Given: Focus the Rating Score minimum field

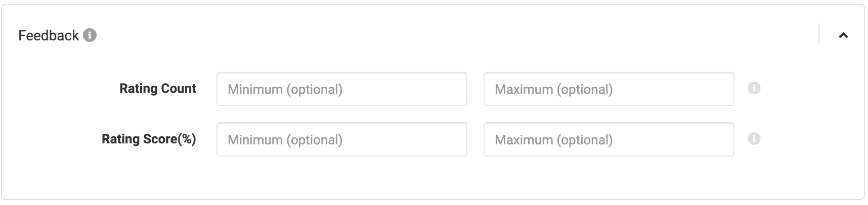Looking at the screenshot, I should click(x=342, y=139).
